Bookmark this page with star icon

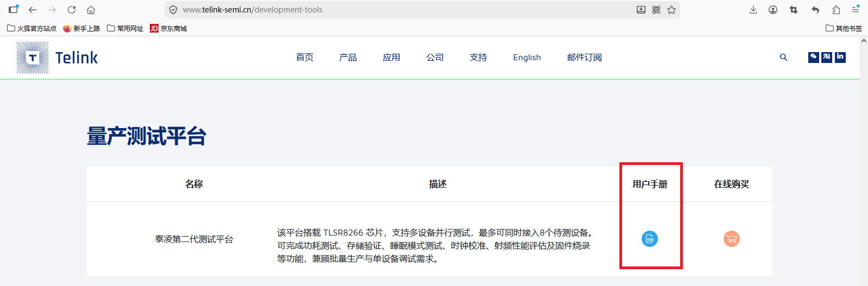point(671,10)
